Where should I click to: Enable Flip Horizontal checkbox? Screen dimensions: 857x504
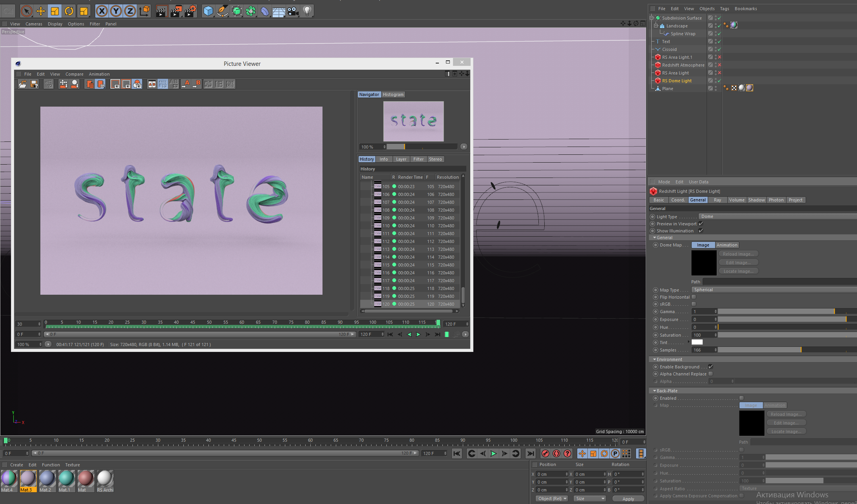[694, 297]
